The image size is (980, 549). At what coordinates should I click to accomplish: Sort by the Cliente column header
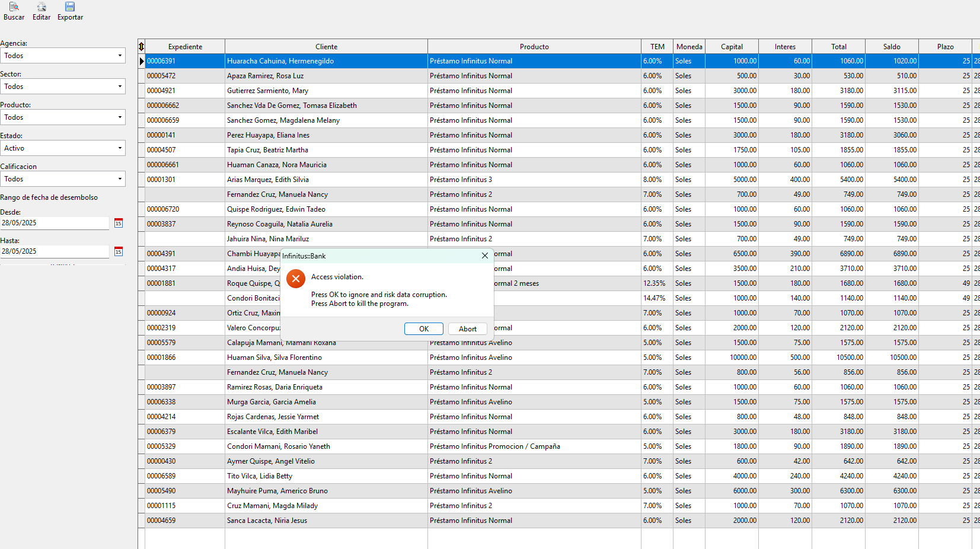click(x=326, y=47)
